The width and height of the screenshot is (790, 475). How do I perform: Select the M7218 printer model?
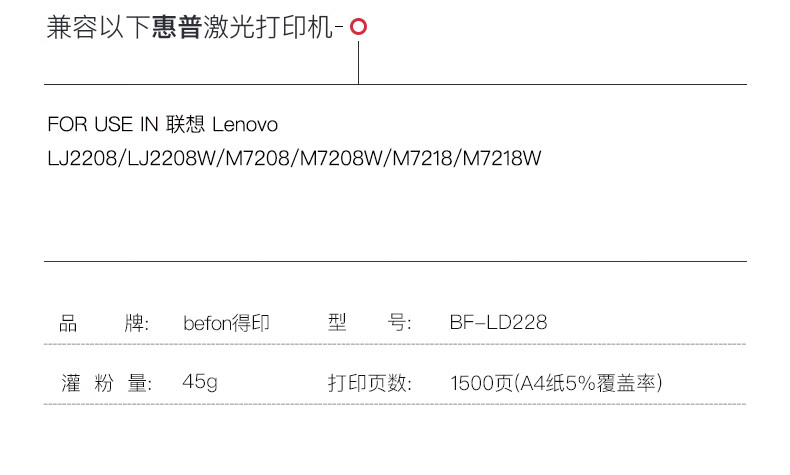click(410, 158)
